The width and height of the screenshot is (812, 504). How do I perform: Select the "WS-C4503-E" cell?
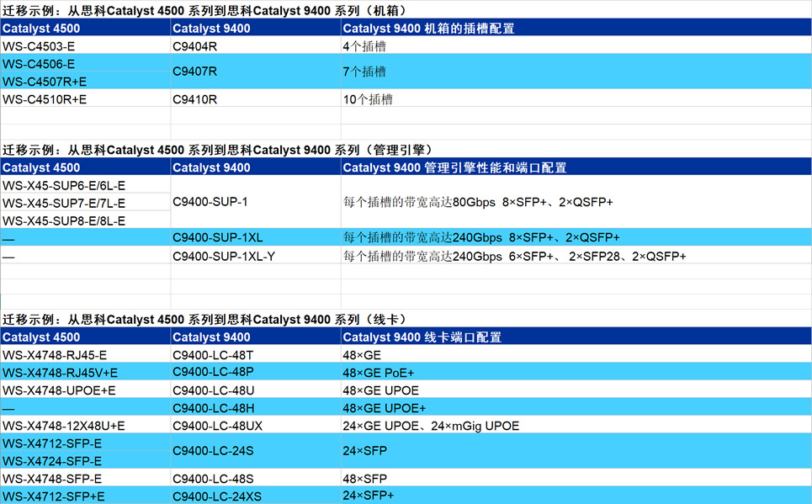pyautogui.click(x=86, y=45)
